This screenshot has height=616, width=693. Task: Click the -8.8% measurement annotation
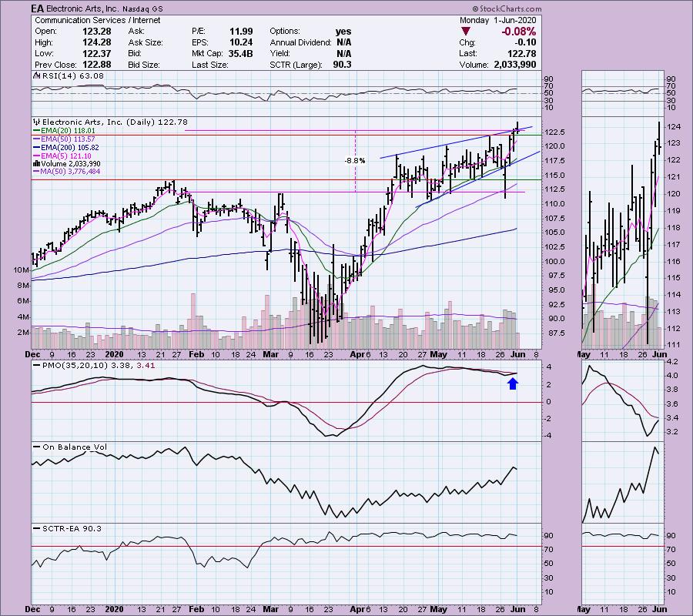355,161
